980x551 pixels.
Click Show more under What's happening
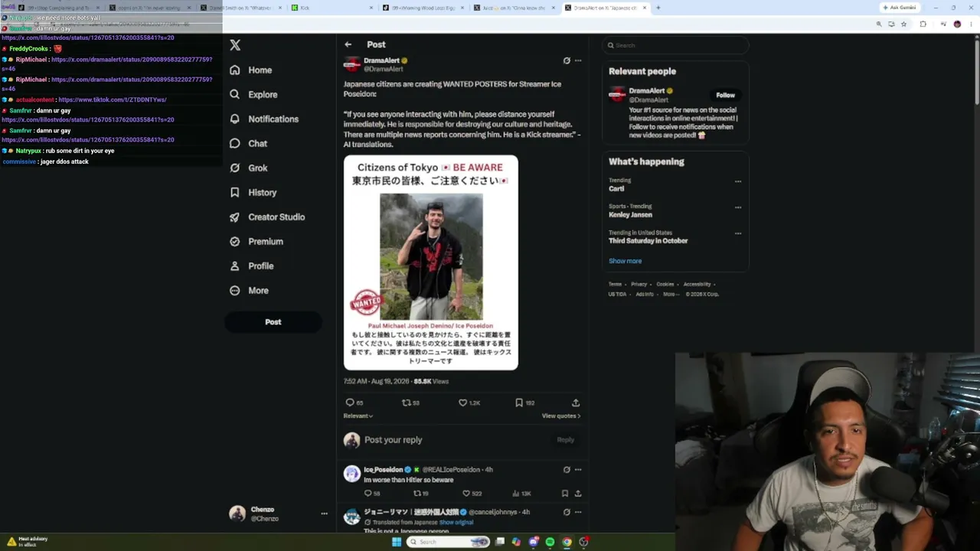click(626, 261)
